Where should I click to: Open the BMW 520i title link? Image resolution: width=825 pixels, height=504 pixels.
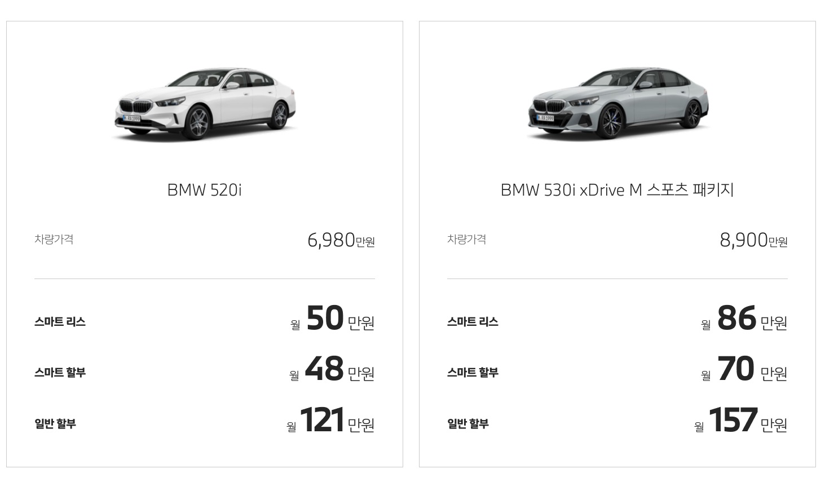(x=205, y=190)
